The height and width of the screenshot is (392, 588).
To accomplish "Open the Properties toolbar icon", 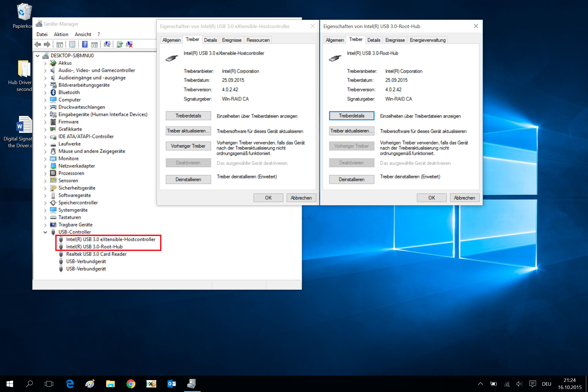I will coord(72,44).
